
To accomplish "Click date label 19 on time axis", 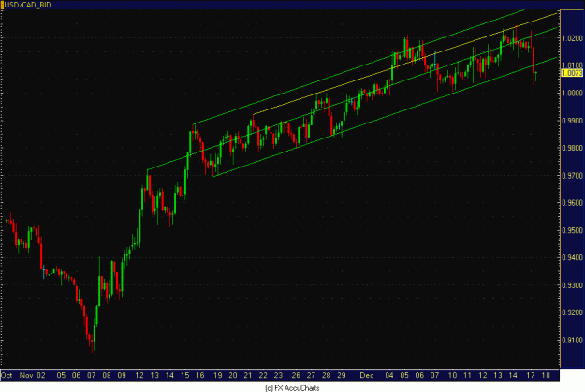I will tap(218, 375).
